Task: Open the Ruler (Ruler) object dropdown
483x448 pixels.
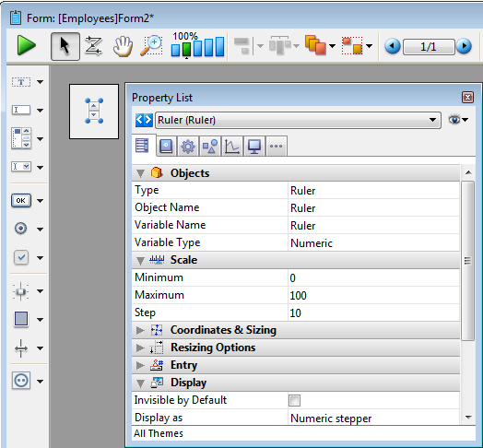Action: coord(298,120)
